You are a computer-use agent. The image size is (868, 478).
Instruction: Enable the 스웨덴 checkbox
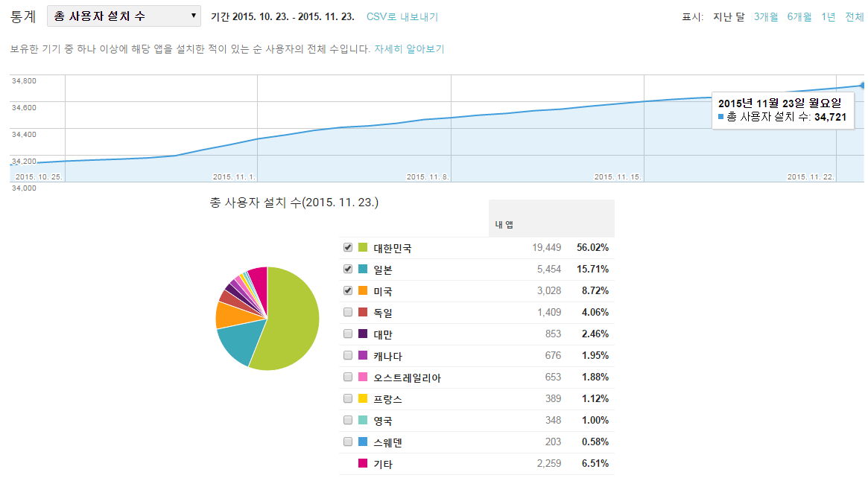pos(346,442)
